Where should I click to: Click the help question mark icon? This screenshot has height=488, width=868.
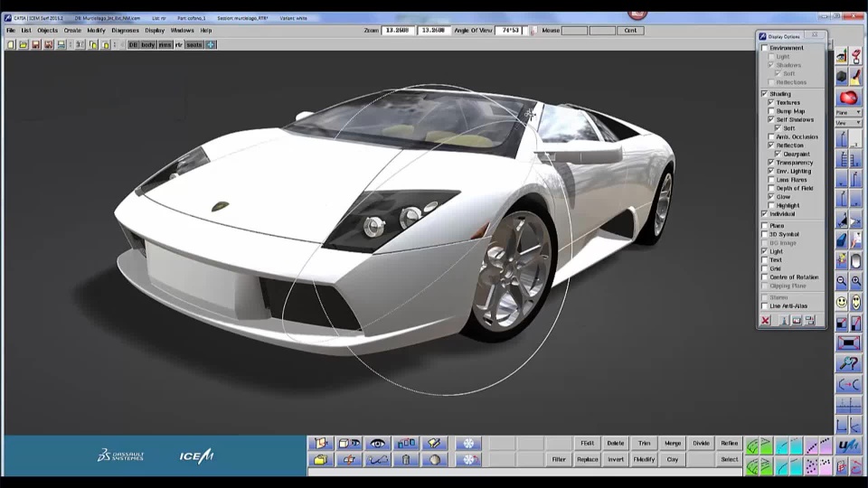coord(848,364)
